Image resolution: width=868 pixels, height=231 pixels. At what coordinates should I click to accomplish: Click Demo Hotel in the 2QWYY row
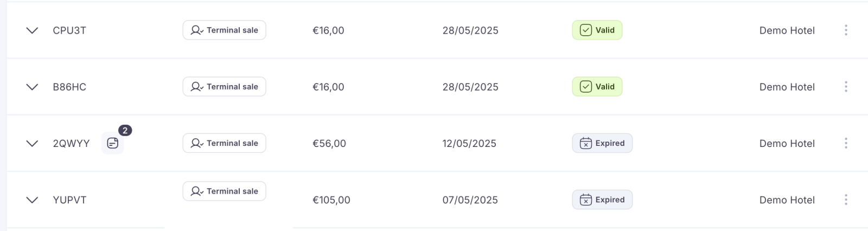click(x=787, y=143)
